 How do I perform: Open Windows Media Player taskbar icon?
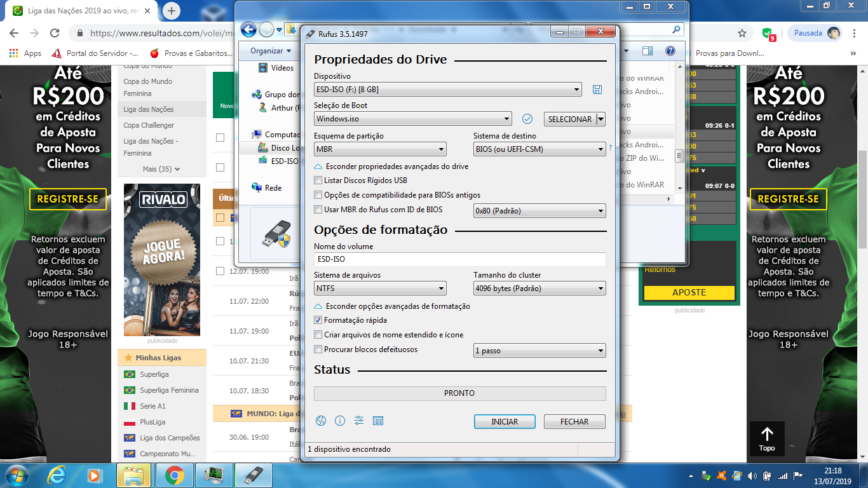93,475
